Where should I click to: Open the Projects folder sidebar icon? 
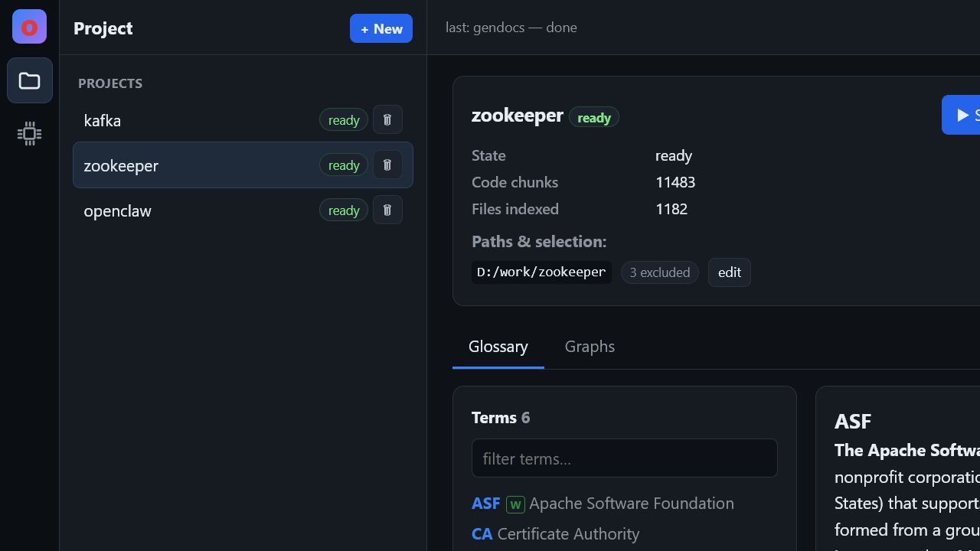coord(30,80)
